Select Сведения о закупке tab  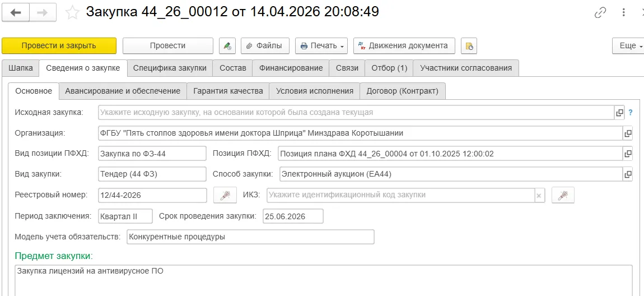[x=83, y=68]
